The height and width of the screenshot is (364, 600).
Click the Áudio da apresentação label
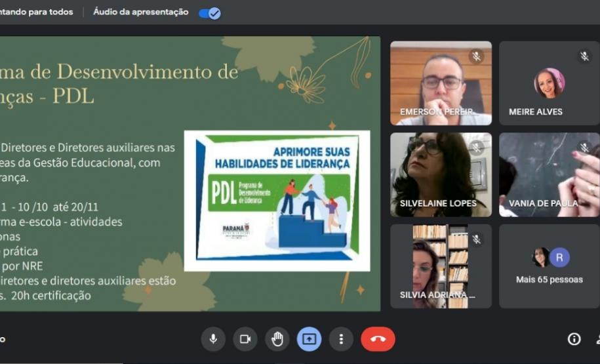(141, 12)
